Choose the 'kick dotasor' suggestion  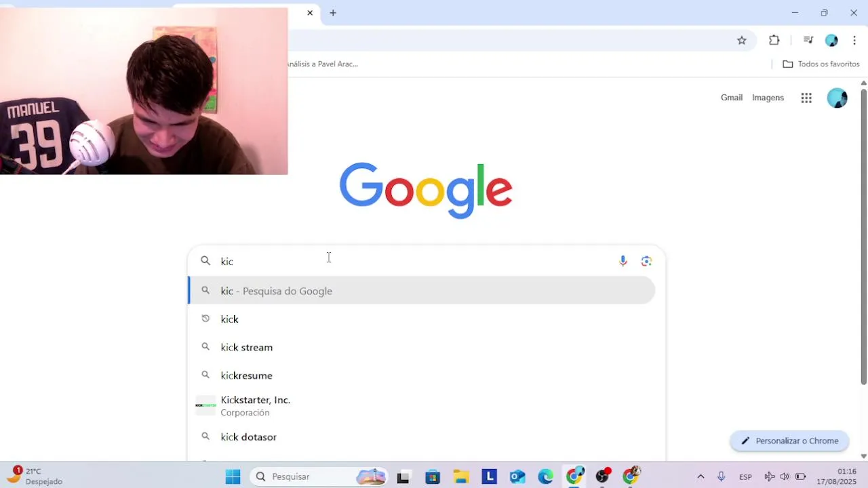pos(421,437)
